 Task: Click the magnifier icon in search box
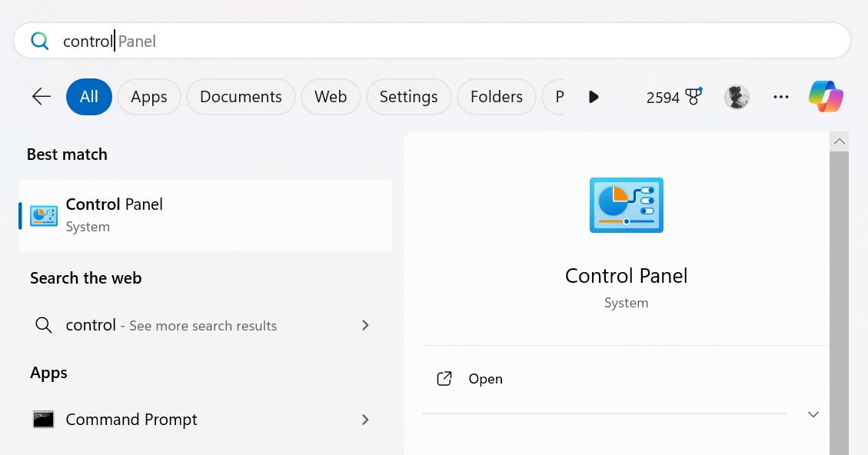pos(40,41)
